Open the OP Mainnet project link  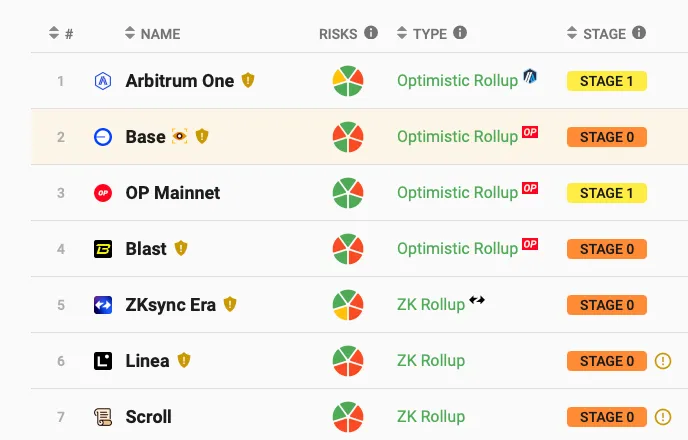point(172,193)
